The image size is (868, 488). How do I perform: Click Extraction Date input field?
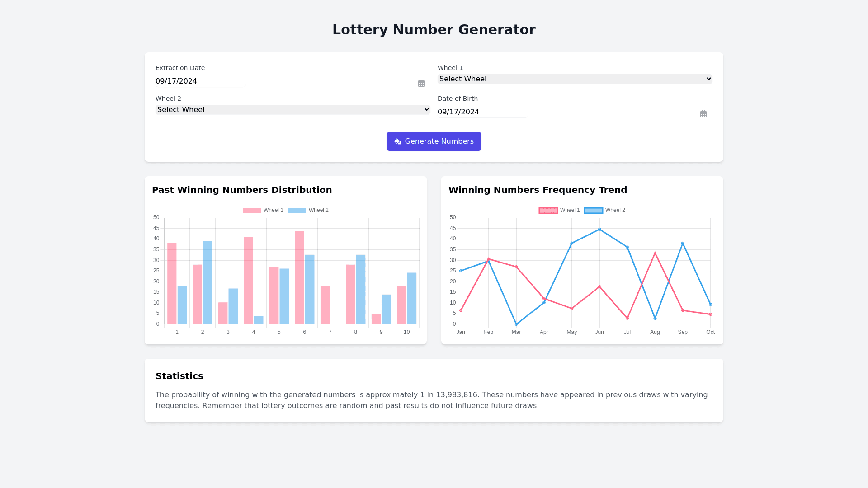(x=200, y=81)
